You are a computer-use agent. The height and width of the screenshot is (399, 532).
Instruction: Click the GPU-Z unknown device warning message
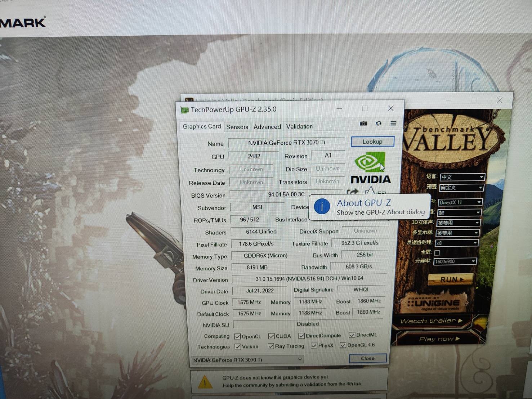click(x=292, y=381)
